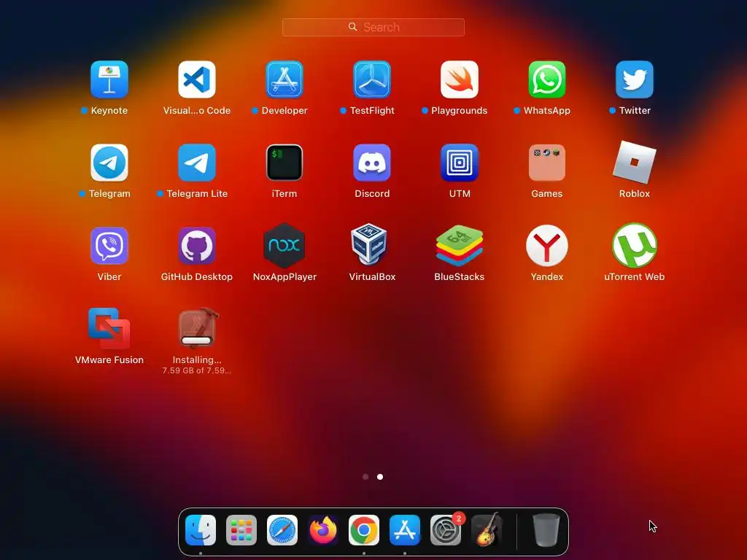Open Telegram Lite
Viewport: 747px width, 560px height.
pos(197,163)
